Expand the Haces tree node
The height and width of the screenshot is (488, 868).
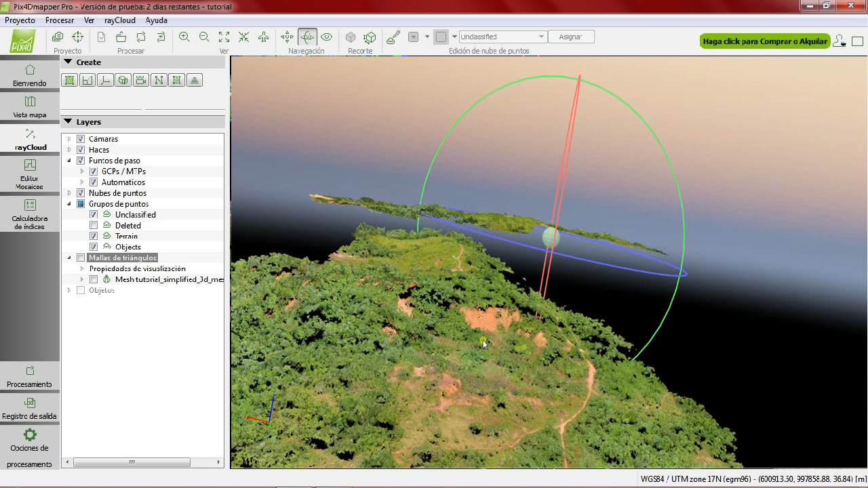tap(68, 150)
